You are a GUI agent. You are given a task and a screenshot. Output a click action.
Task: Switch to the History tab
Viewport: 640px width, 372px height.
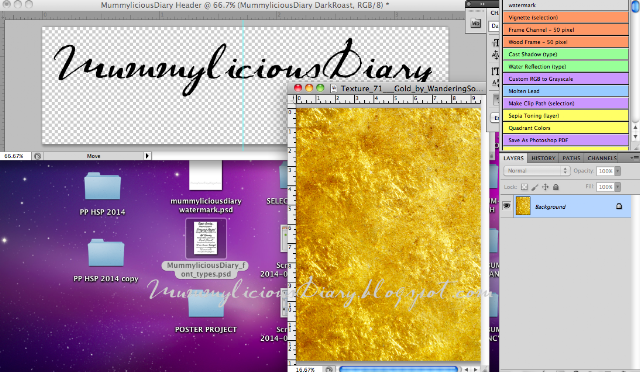(543, 158)
